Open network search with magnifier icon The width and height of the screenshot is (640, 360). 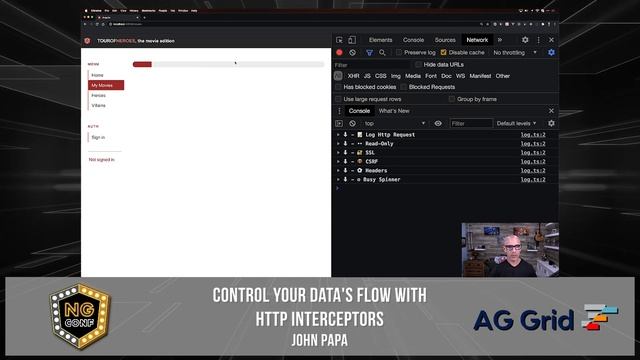pyautogui.click(x=382, y=53)
